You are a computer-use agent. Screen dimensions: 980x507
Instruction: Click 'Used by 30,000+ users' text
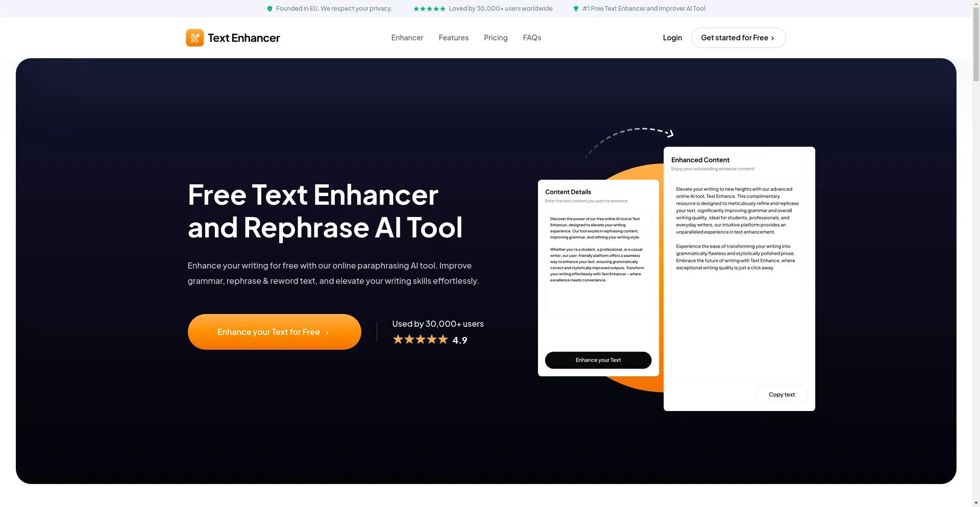pyautogui.click(x=437, y=324)
